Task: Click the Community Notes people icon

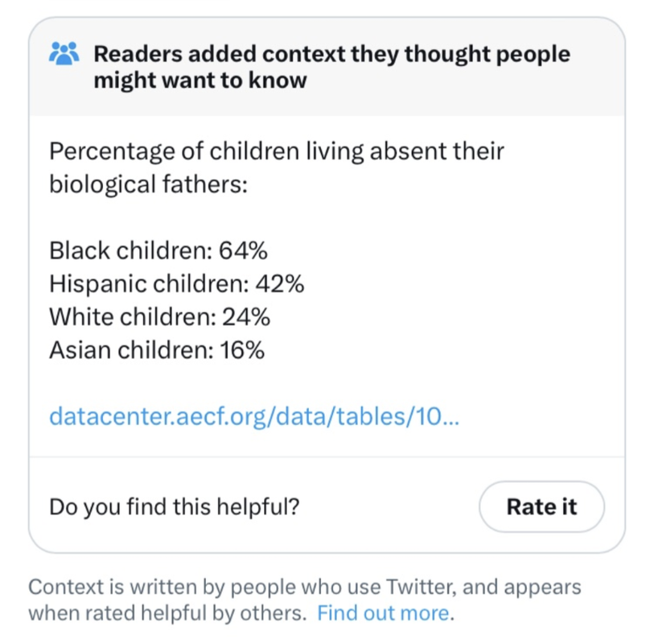Action: click(65, 55)
